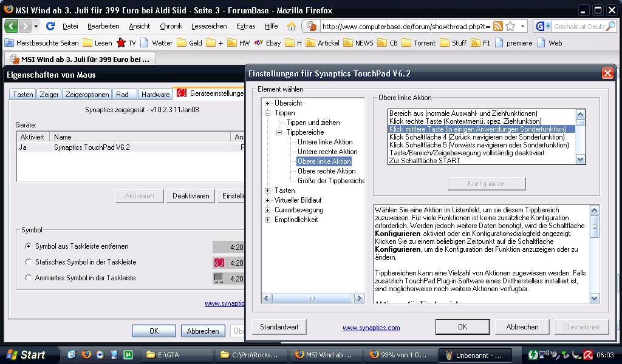Open the F1 feed bookmark
This screenshot has height=364, width=622.
480,43
